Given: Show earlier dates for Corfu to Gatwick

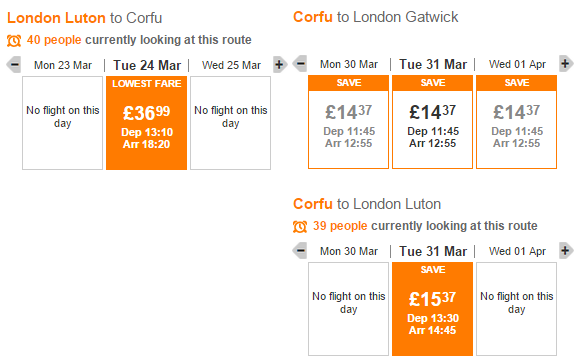Looking at the screenshot, I should [300, 64].
